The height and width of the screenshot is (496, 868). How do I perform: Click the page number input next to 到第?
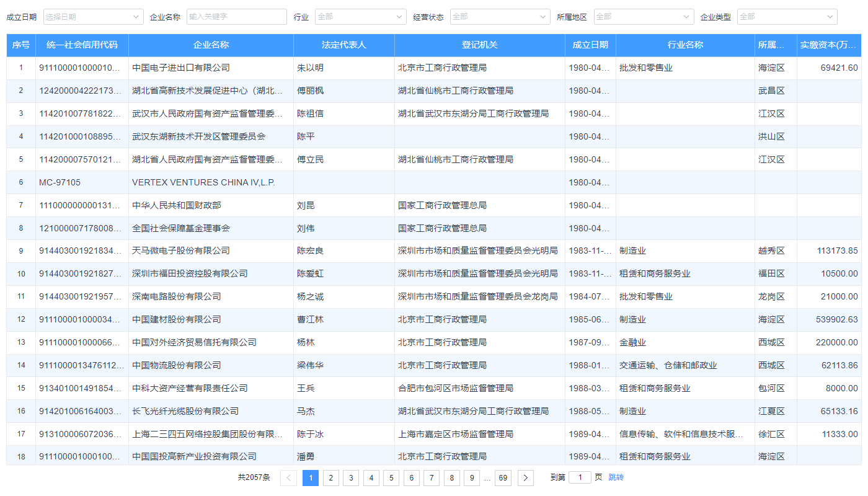coord(580,477)
